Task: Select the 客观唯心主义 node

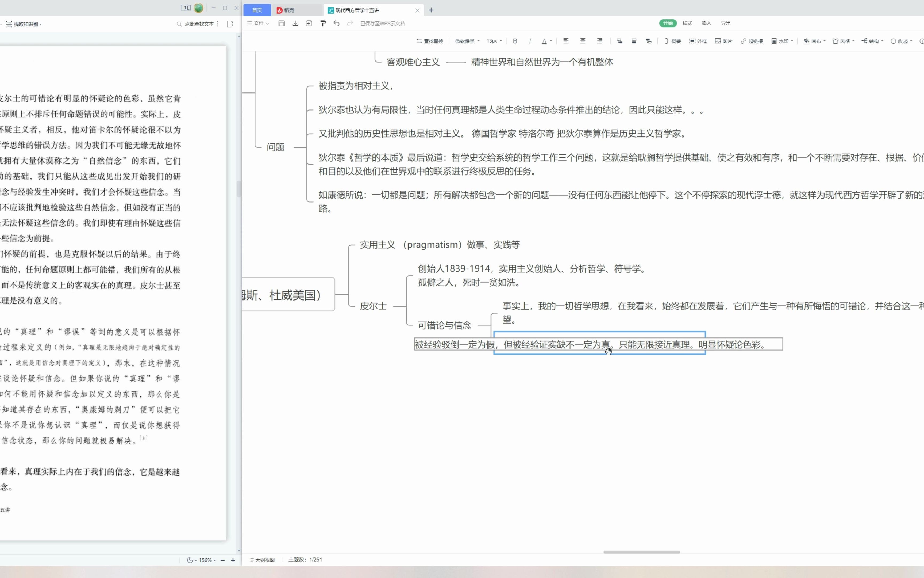Action: (413, 62)
